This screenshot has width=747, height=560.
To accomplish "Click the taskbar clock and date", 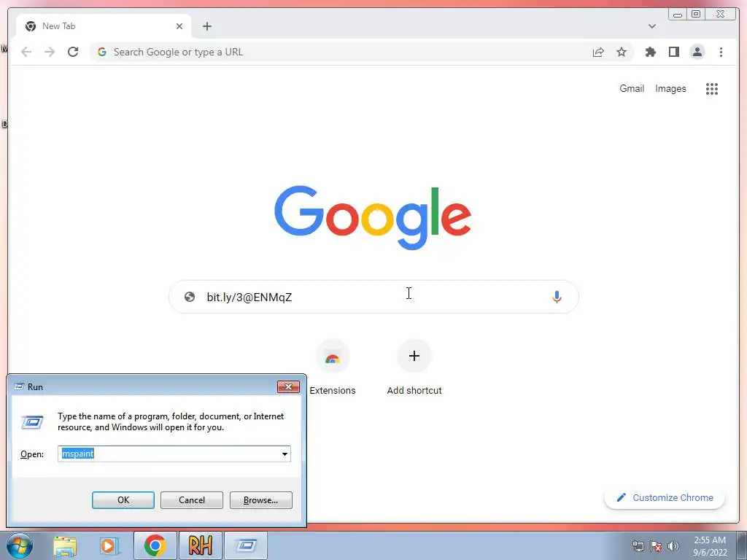I will [x=710, y=546].
